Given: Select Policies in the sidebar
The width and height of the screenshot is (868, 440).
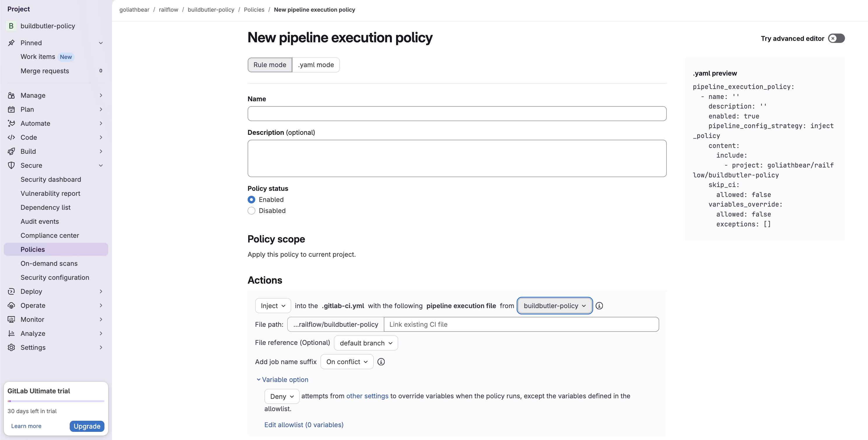Looking at the screenshot, I should pyautogui.click(x=33, y=249).
